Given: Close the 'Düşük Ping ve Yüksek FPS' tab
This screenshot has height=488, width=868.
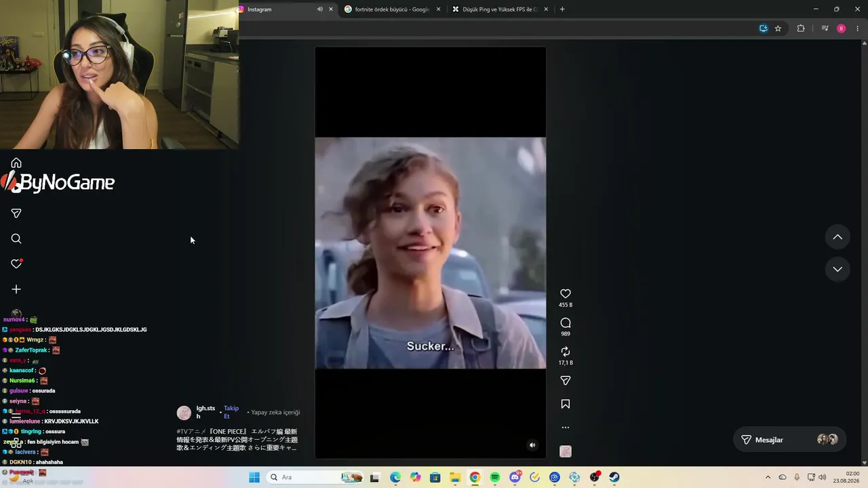Looking at the screenshot, I should click(546, 9).
